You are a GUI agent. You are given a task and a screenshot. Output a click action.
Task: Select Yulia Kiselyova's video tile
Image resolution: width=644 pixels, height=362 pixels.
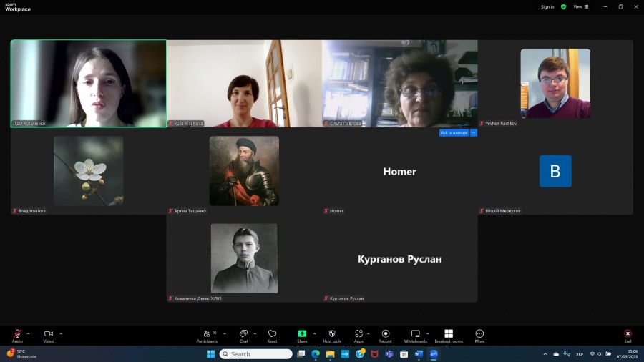point(245,84)
